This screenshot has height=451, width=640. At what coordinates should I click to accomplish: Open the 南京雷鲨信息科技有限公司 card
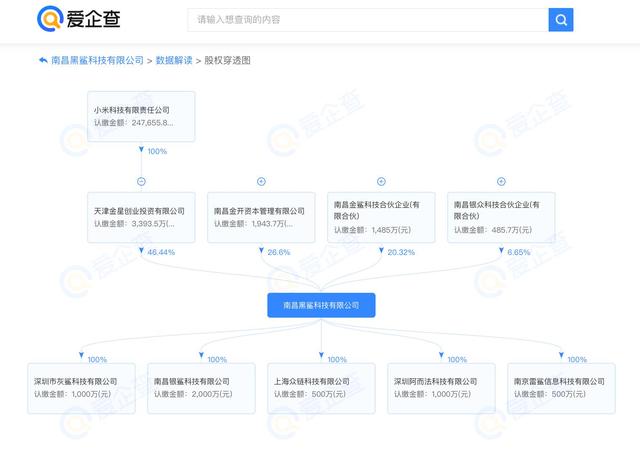561,389
